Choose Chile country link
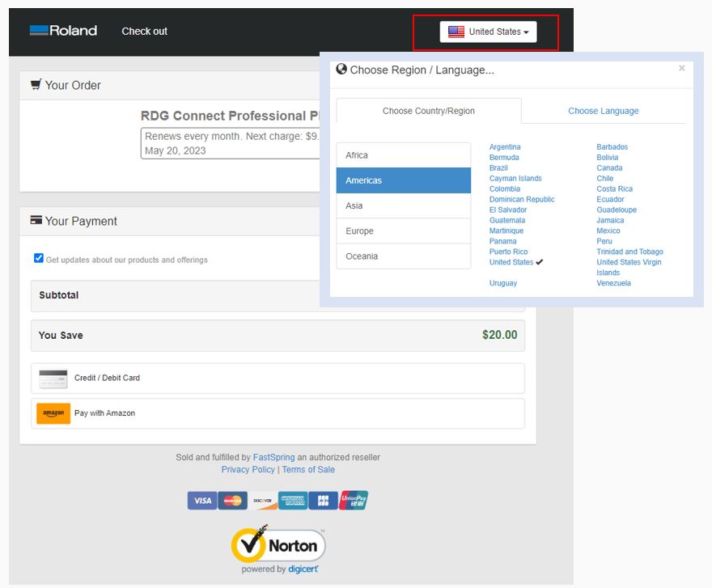 point(605,178)
